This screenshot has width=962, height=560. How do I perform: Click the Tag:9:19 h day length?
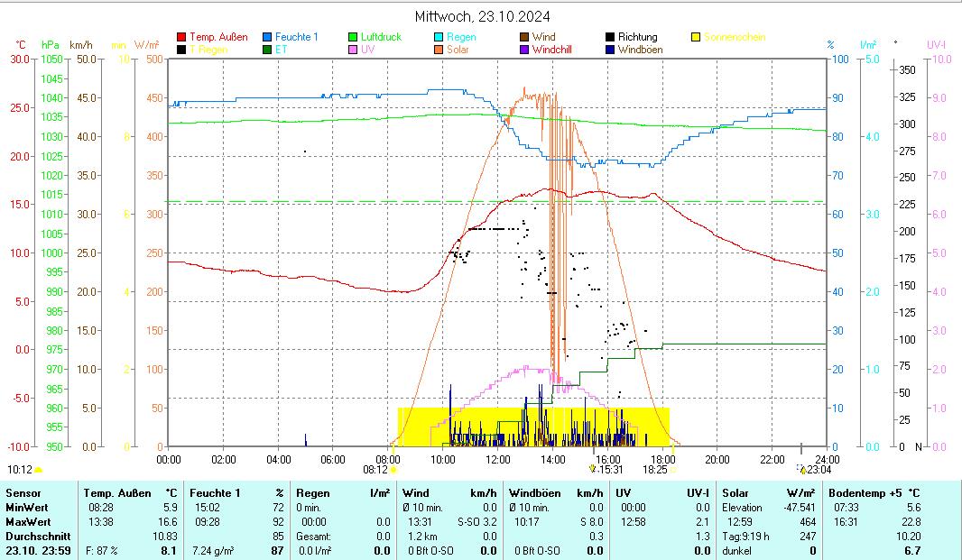tap(745, 536)
